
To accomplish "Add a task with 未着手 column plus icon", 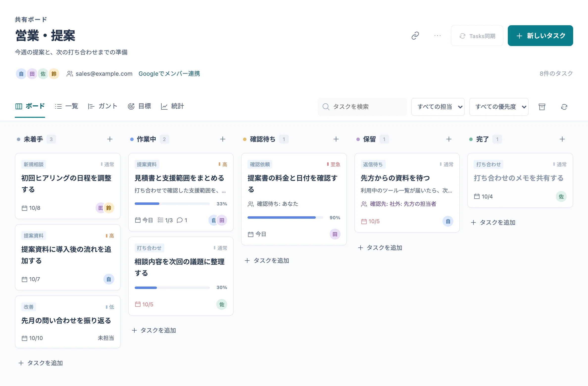I will pyautogui.click(x=110, y=139).
